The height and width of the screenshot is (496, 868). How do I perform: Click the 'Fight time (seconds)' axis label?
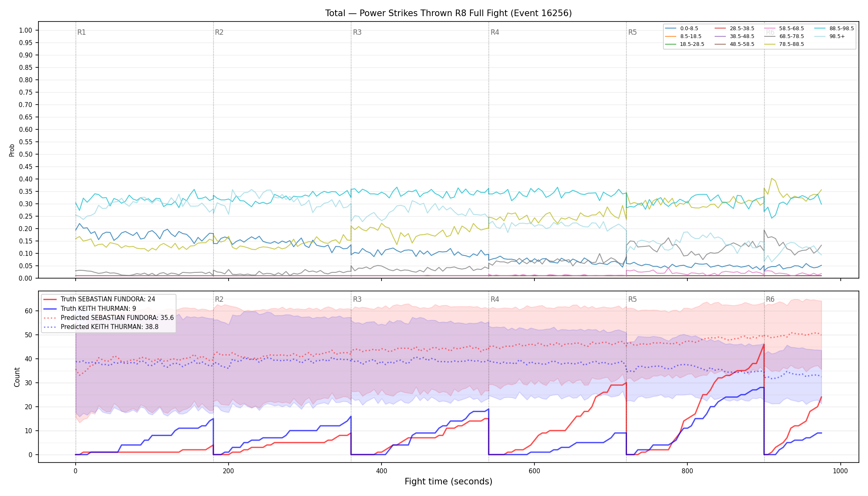(x=448, y=482)
